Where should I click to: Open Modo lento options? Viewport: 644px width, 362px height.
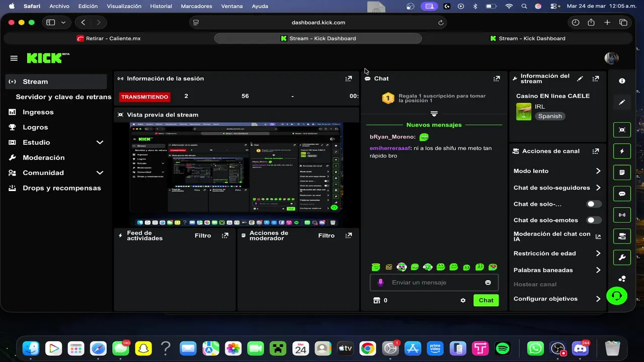click(x=557, y=171)
